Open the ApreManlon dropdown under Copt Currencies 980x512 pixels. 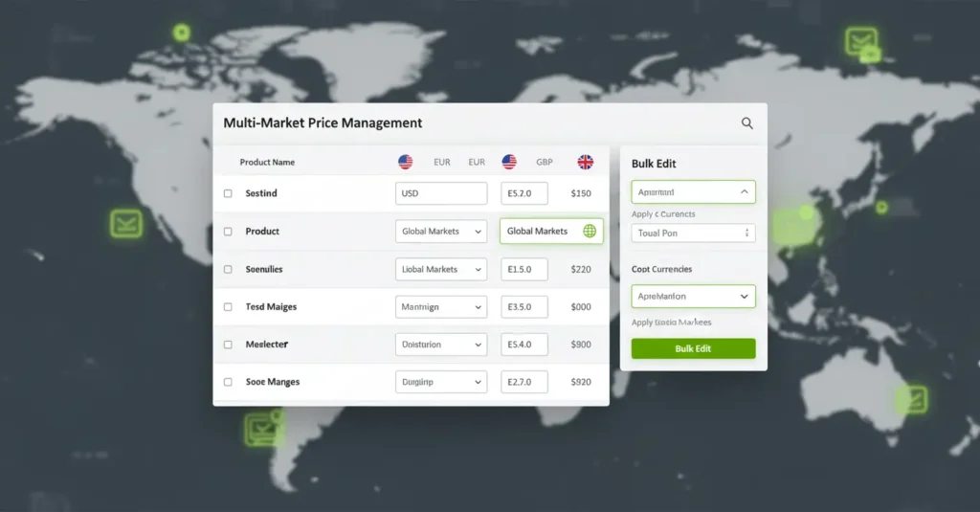[x=693, y=297]
